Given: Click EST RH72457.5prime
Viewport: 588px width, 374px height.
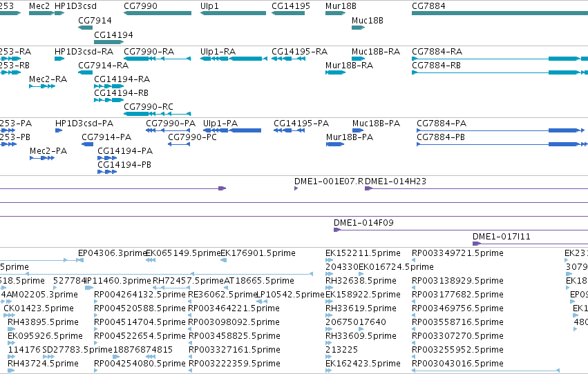Looking at the screenshot, I should point(188,281).
